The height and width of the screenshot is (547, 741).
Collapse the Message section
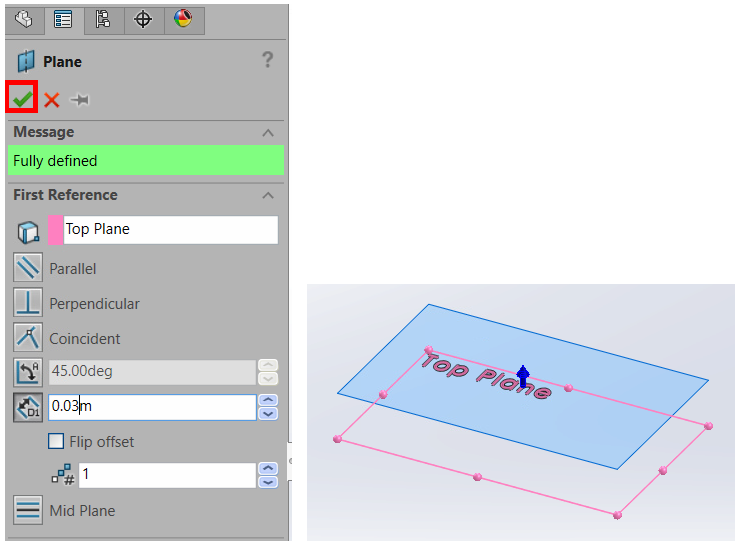coord(267,132)
